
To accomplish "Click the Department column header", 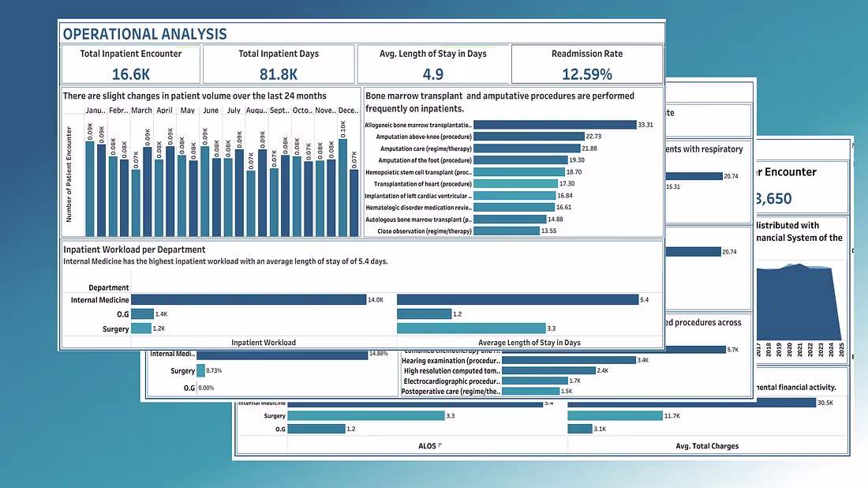I will click(109, 287).
